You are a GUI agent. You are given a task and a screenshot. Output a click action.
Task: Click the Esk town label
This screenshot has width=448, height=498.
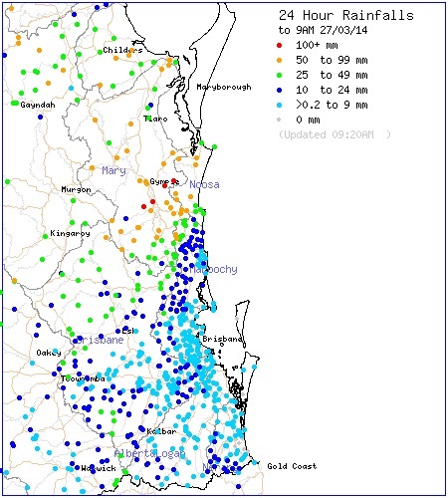click(127, 331)
